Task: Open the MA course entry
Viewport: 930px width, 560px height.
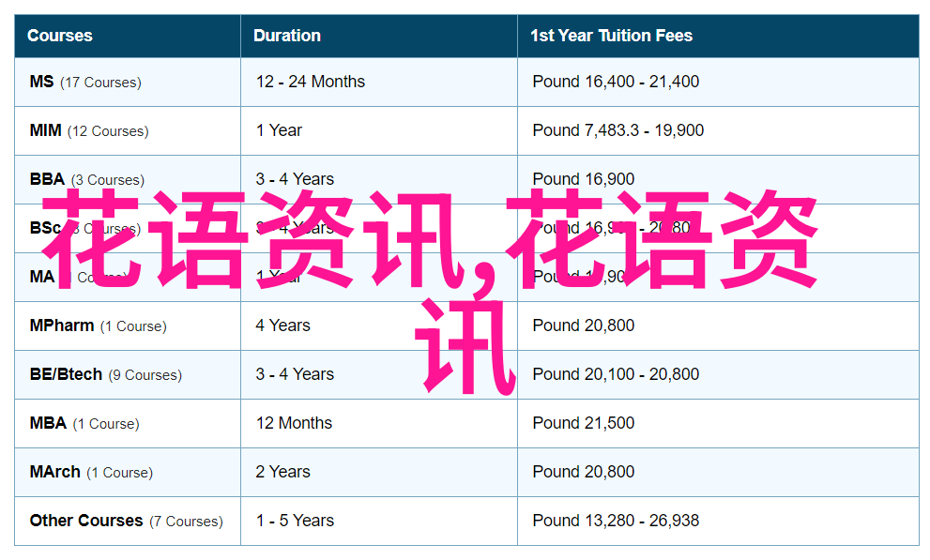Action: tap(78, 277)
